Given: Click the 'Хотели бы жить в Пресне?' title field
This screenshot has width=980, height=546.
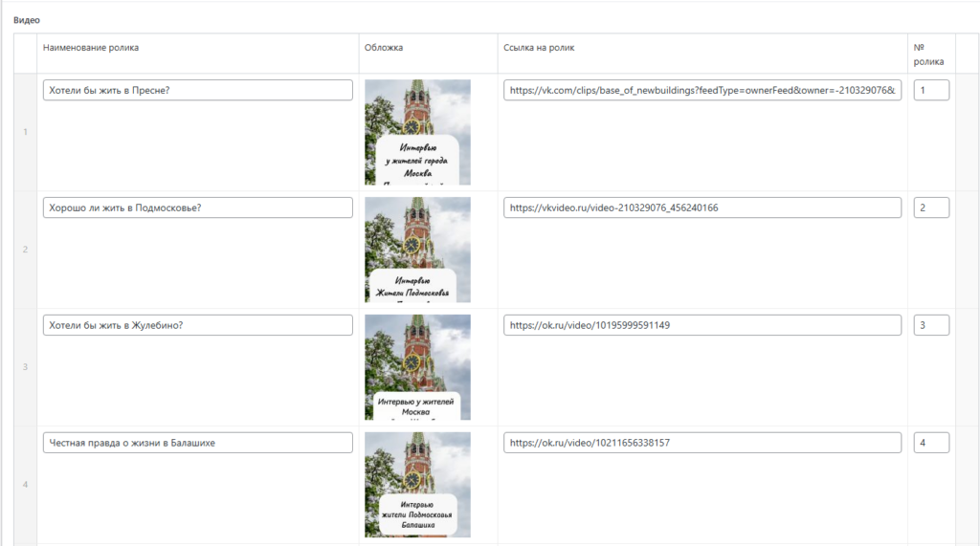Looking at the screenshot, I should [x=197, y=90].
